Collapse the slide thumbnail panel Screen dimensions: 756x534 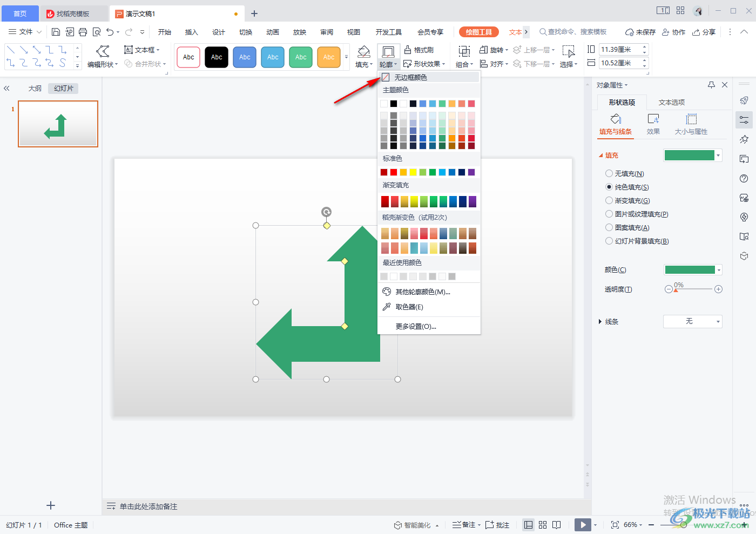pos(7,88)
